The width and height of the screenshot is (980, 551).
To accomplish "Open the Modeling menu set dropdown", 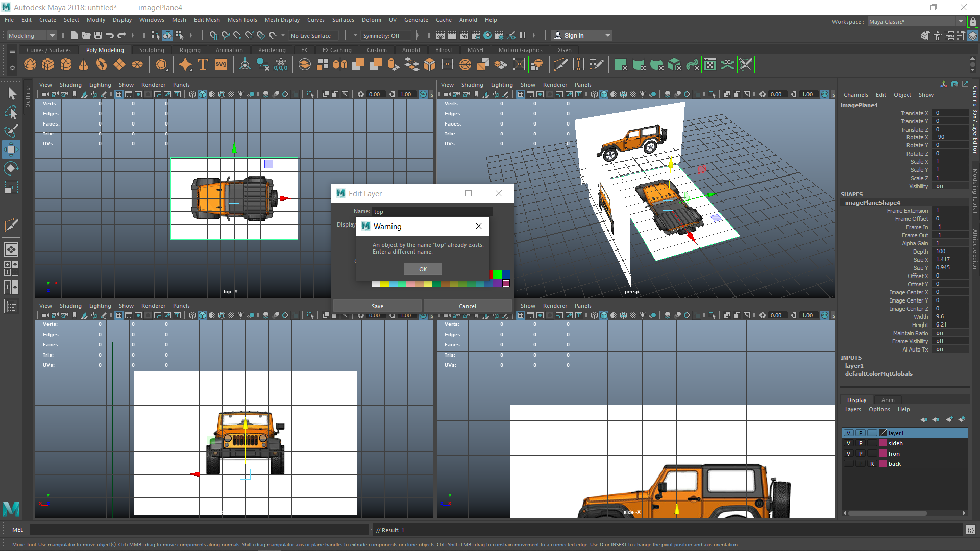I will pyautogui.click(x=32, y=36).
